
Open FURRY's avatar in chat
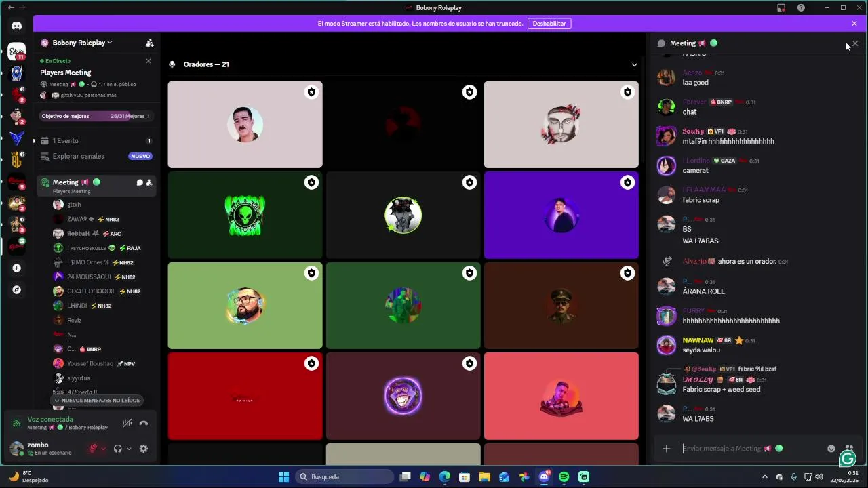(667, 316)
